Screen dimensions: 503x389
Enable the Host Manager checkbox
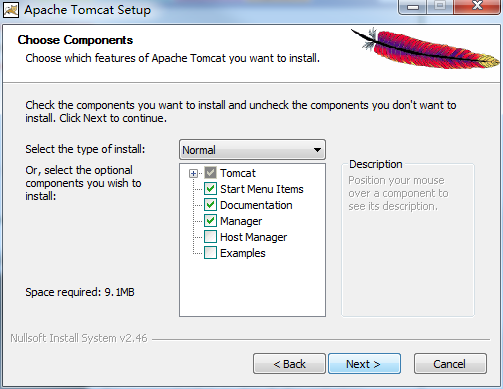click(x=210, y=237)
